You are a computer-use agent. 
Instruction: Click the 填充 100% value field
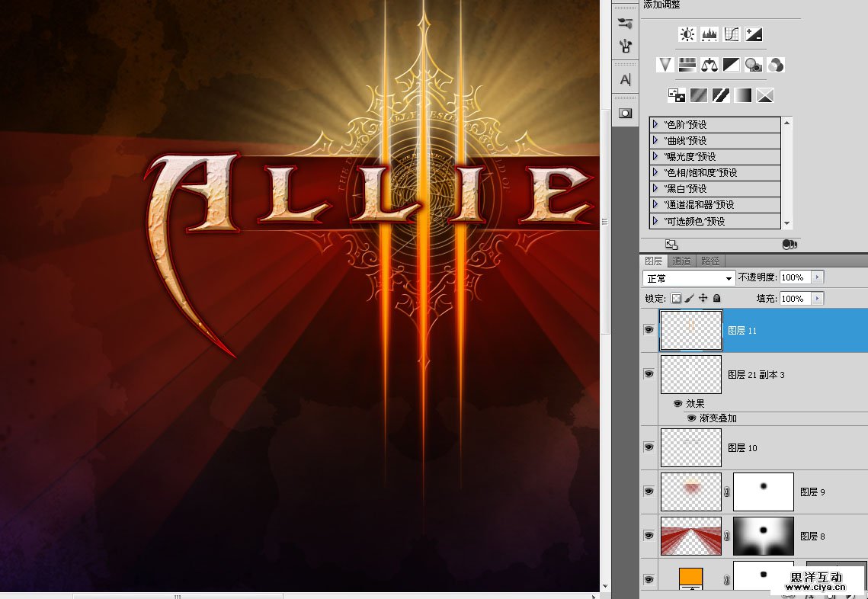pyautogui.click(x=796, y=299)
